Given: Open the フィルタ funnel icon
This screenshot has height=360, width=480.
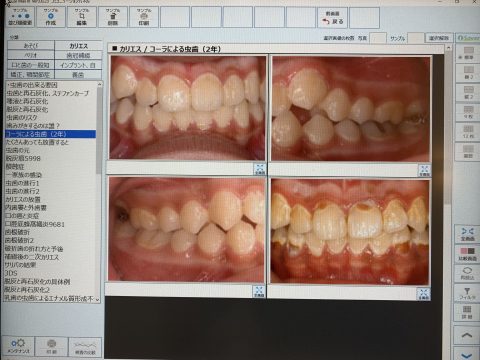Looking at the screenshot, I should pos(467,293).
